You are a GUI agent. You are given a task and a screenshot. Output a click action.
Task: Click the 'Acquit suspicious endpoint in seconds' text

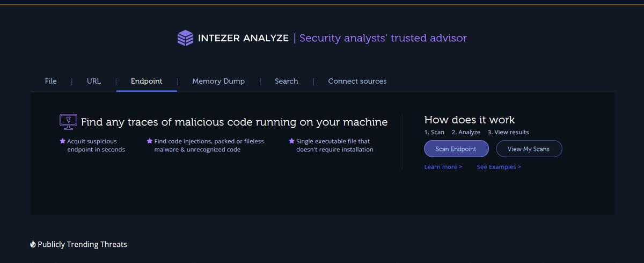(x=96, y=145)
